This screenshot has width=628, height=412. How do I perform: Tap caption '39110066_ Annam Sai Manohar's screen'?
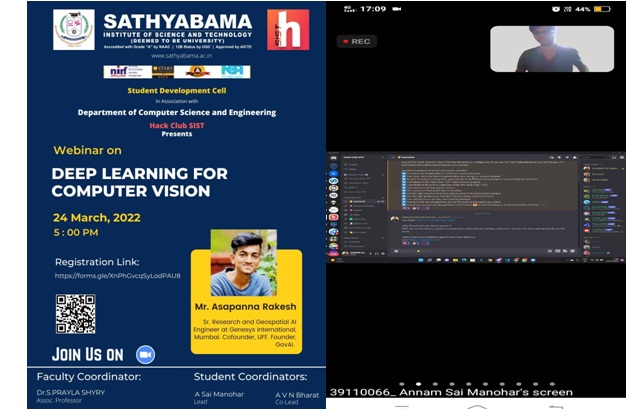pos(451,392)
